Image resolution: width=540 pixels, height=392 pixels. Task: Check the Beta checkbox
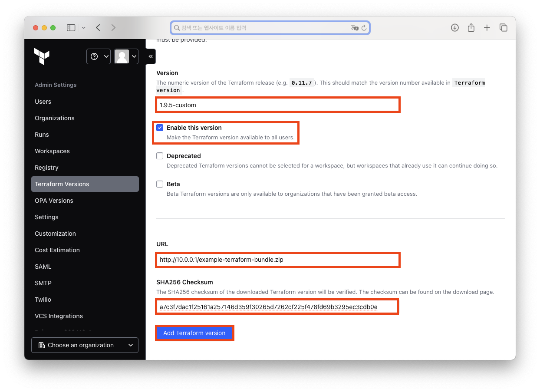pyautogui.click(x=160, y=184)
